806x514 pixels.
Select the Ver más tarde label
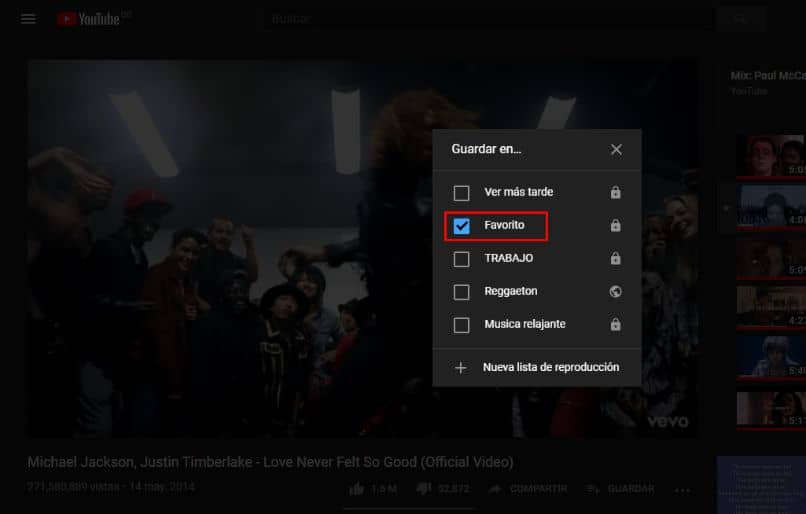click(519, 192)
